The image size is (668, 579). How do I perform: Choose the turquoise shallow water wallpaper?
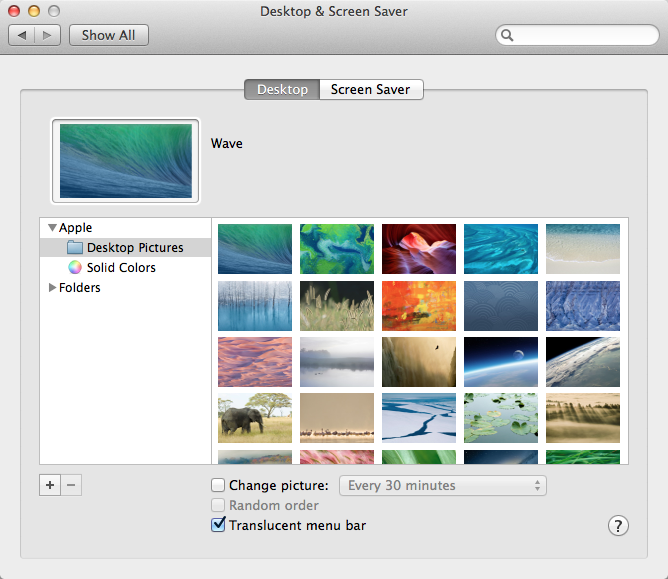501,249
